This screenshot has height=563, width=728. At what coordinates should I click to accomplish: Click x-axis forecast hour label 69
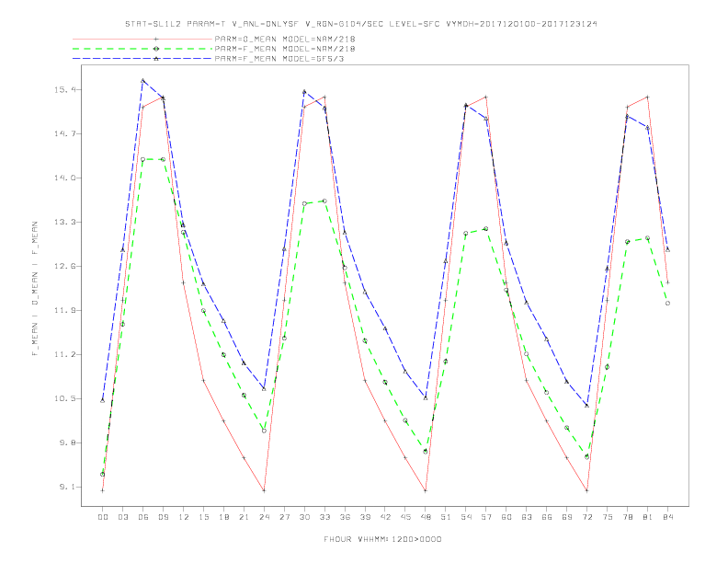pos(567,517)
